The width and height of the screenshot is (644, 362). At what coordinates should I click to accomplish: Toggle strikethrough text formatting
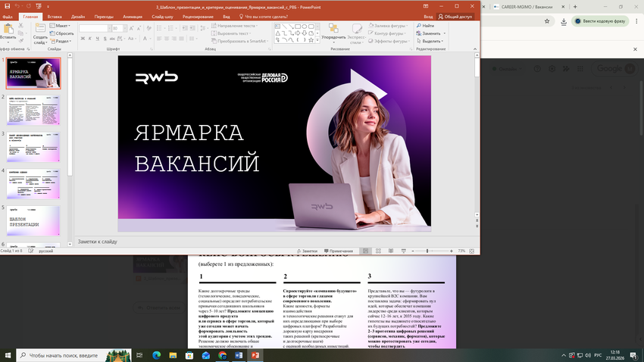tap(112, 39)
